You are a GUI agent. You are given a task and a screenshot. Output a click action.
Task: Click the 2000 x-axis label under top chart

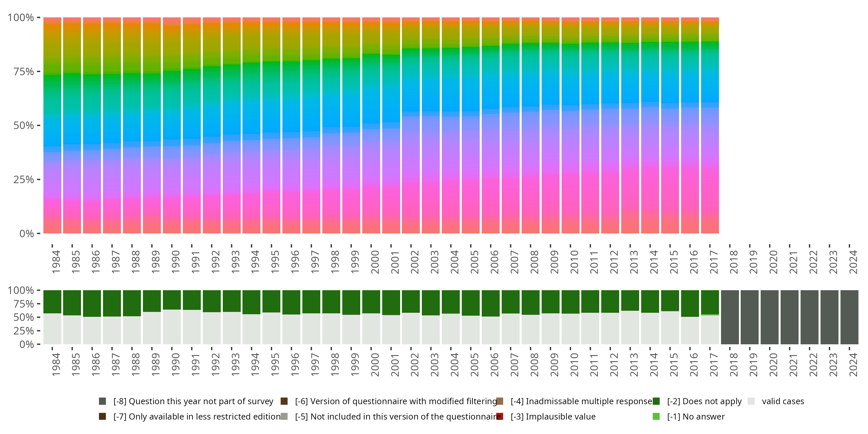click(x=375, y=262)
